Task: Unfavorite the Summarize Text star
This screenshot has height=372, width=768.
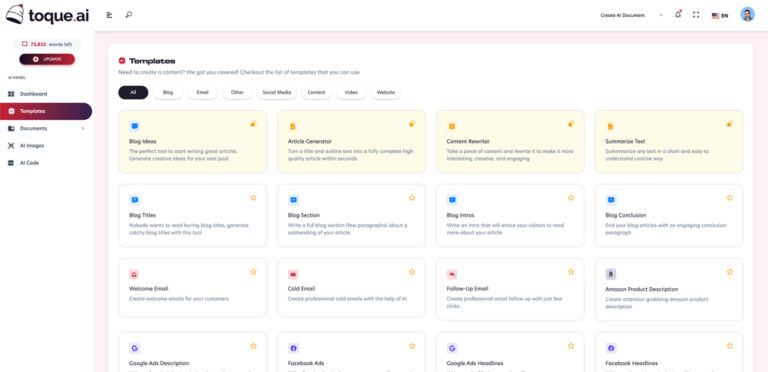Action: pos(730,124)
